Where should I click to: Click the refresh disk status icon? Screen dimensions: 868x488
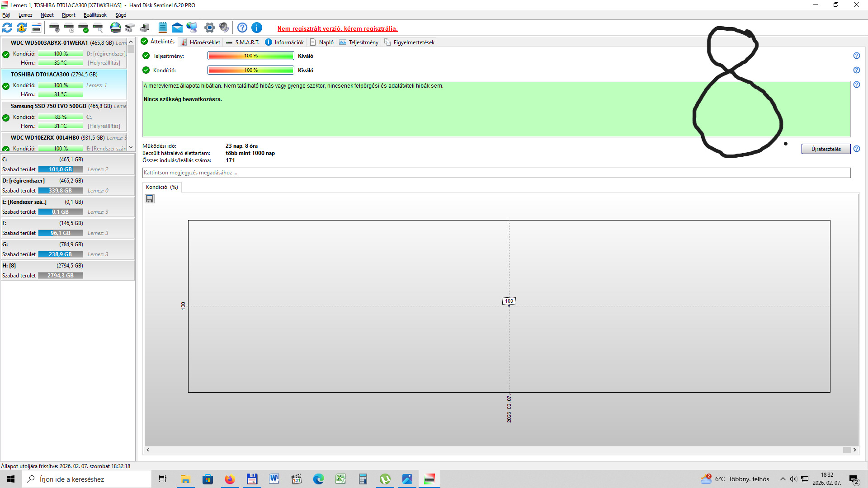(7, 28)
